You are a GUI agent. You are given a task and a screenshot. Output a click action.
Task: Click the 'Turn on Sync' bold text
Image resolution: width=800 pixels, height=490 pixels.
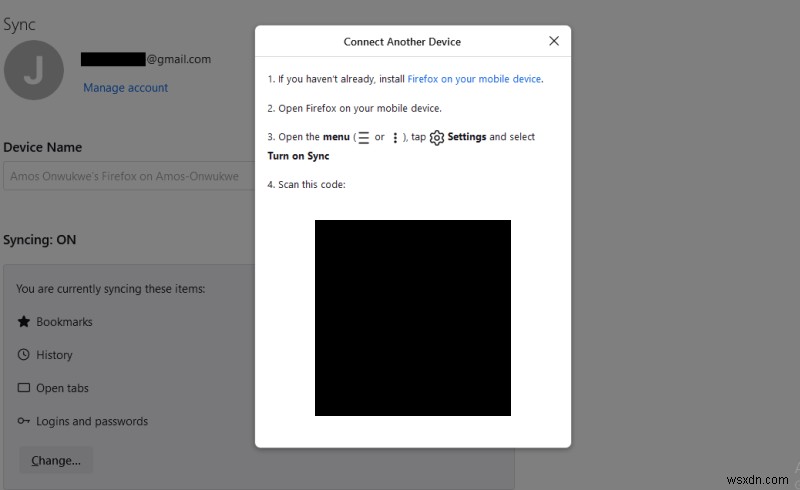(298, 156)
